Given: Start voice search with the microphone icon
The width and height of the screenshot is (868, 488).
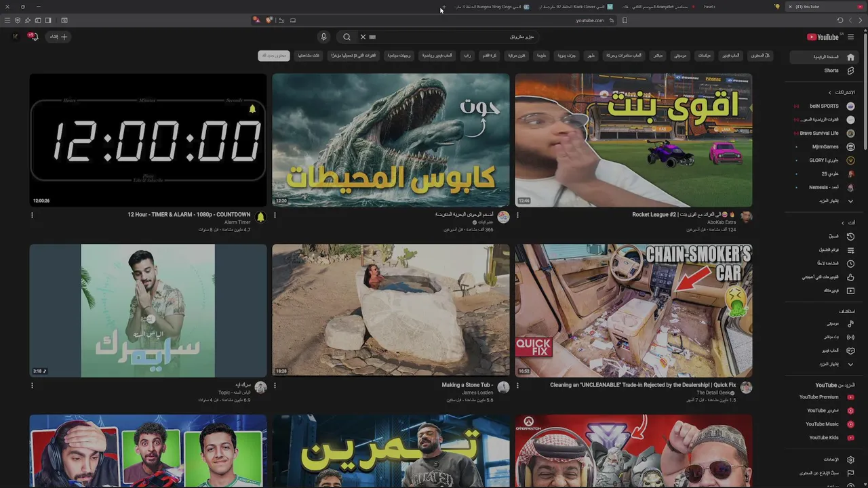Looking at the screenshot, I should [x=323, y=37].
